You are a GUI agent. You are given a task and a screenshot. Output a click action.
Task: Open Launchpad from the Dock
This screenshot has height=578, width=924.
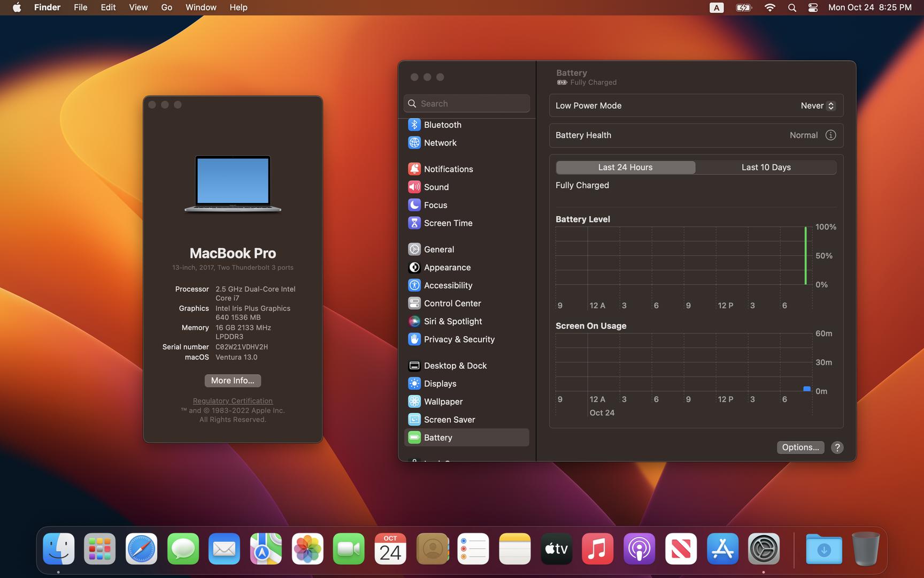pyautogui.click(x=99, y=549)
